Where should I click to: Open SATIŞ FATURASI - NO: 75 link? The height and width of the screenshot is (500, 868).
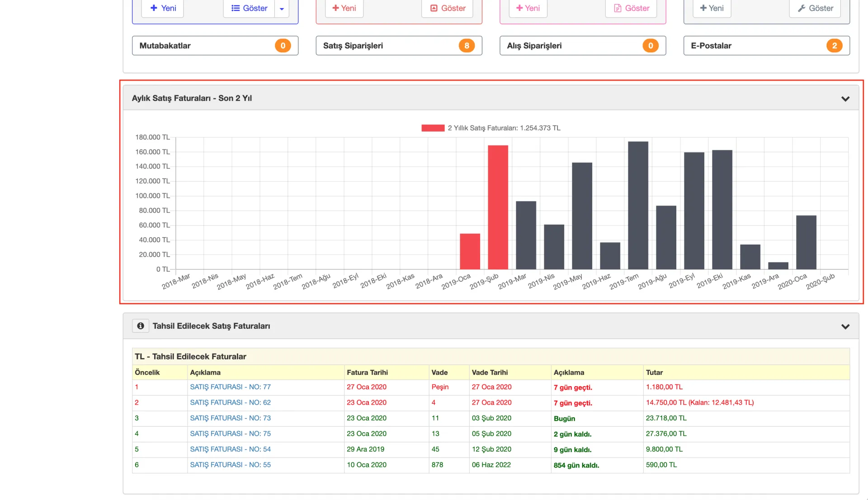231,434
